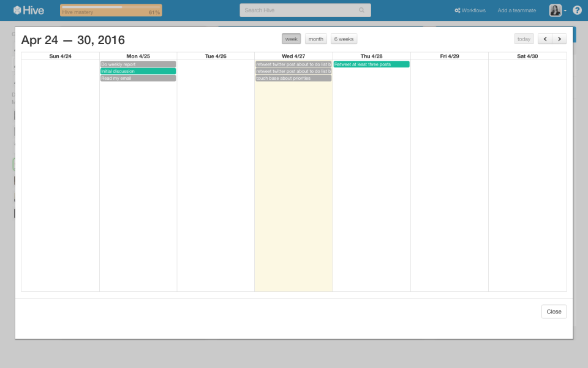Click Add a teammate
This screenshot has width=588, height=368.
tap(516, 10)
